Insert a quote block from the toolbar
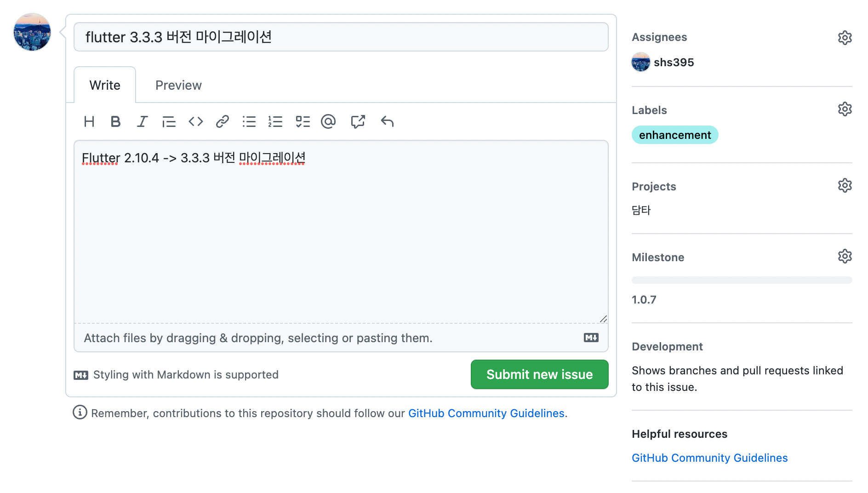The height and width of the screenshot is (493, 868). [169, 121]
